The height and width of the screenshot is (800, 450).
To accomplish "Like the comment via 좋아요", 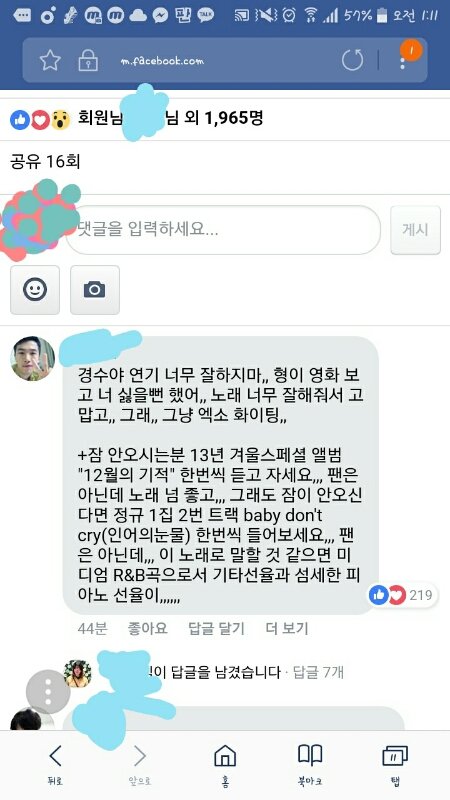I will tap(147, 629).
